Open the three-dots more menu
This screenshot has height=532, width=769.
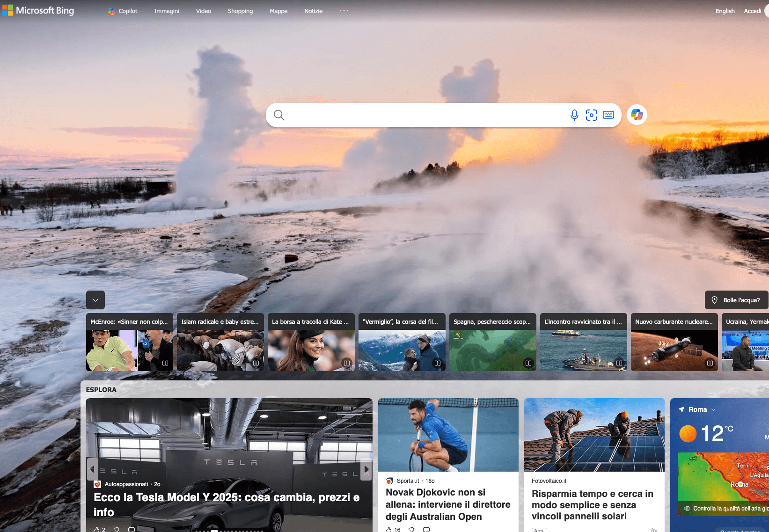pyautogui.click(x=344, y=11)
